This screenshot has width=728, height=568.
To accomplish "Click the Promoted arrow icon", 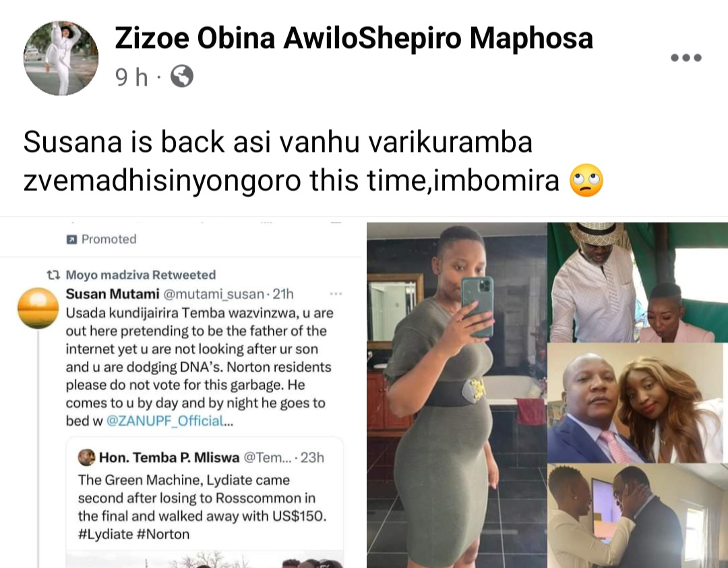I will tap(71, 239).
